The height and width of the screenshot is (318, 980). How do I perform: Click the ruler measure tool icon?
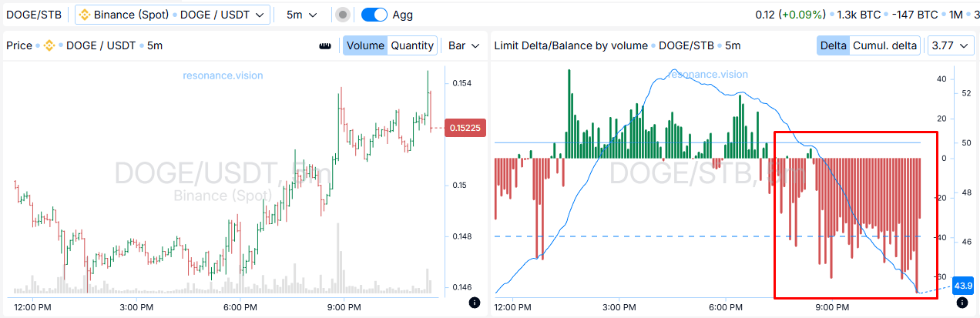(325, 45)
